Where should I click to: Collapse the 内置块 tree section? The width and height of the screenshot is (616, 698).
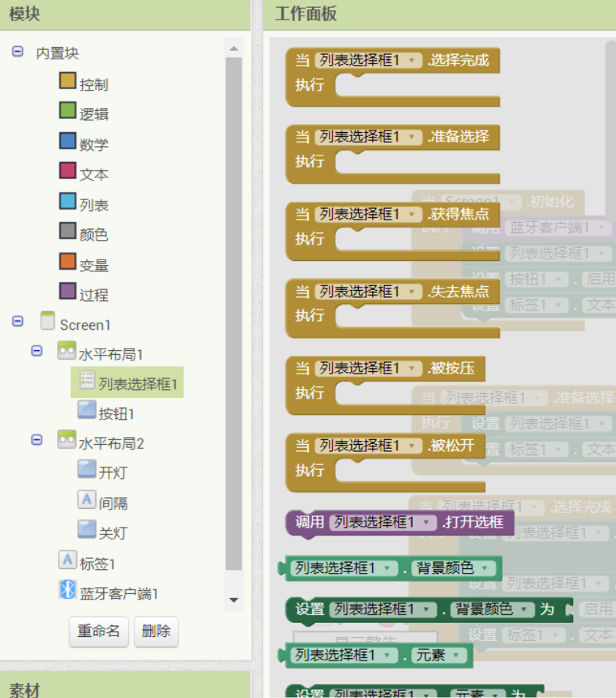(17, 52)
